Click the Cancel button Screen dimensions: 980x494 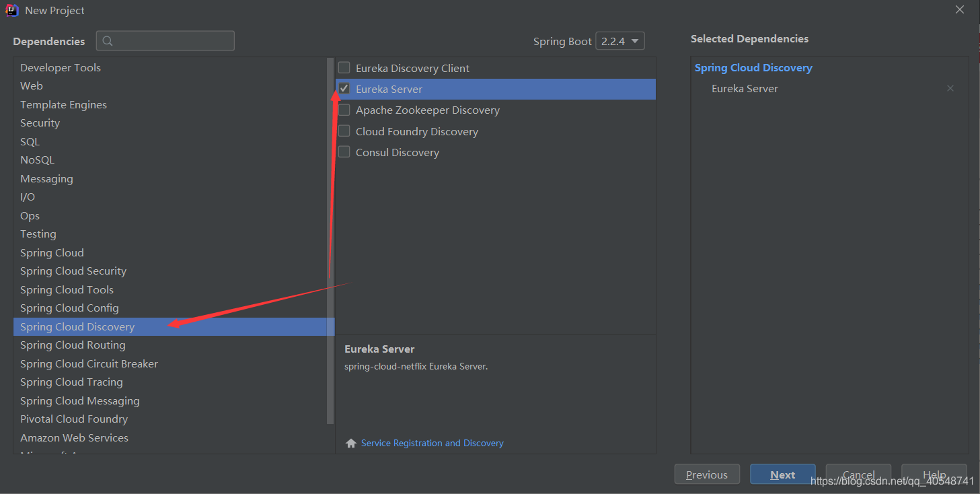point(859,474)
